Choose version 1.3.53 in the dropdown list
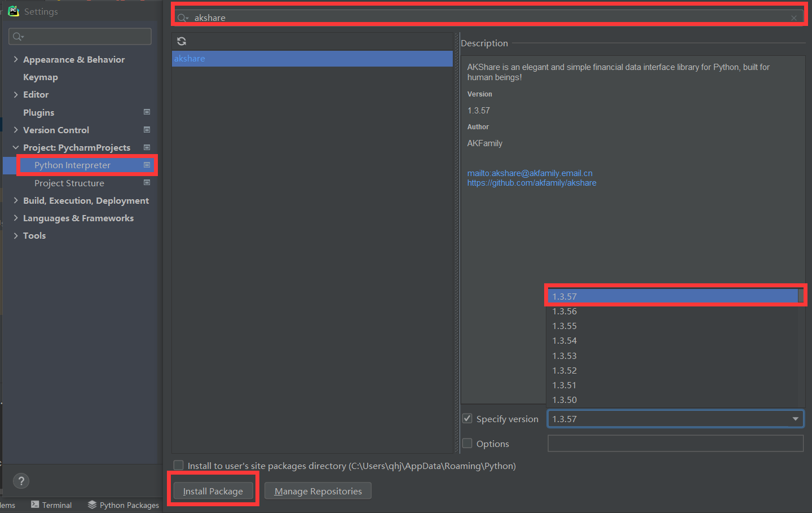The image size is (812, 513). click(x=672, y=356)
